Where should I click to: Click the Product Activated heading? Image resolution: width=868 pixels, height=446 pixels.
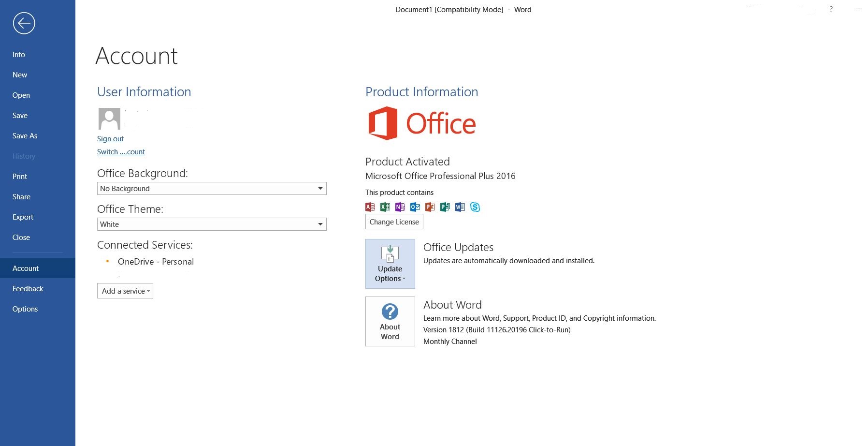(x=407, y=162)
